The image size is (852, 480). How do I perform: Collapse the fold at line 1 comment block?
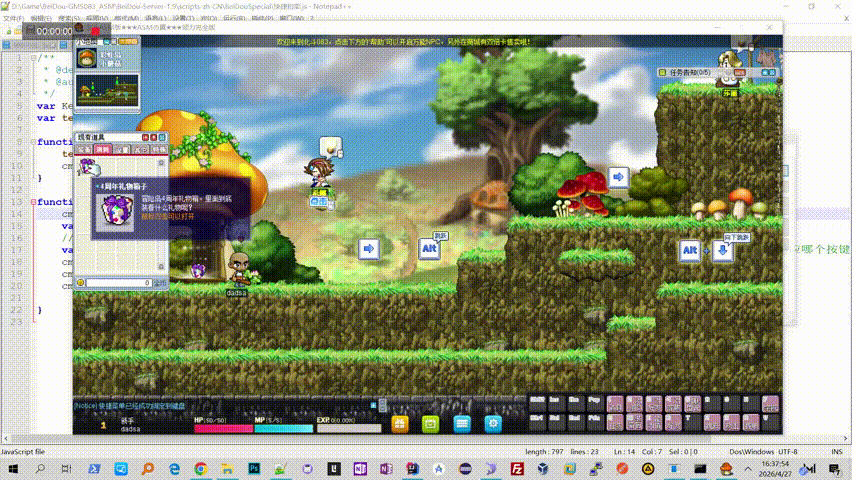34,58
